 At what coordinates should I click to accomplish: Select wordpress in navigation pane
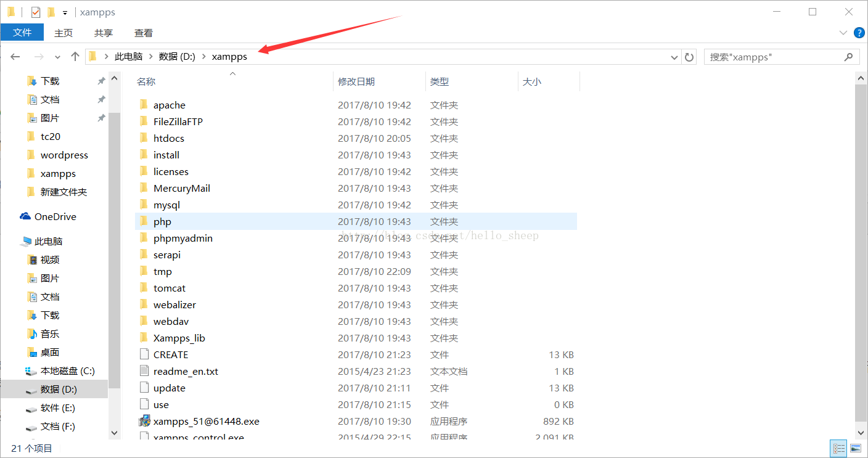click(x=64, y=155)
